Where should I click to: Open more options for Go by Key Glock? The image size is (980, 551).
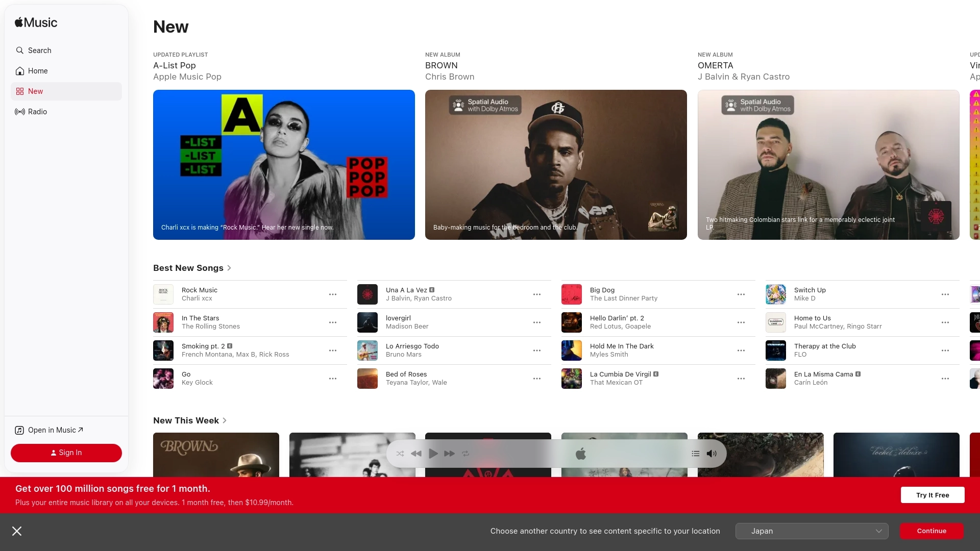333,379
